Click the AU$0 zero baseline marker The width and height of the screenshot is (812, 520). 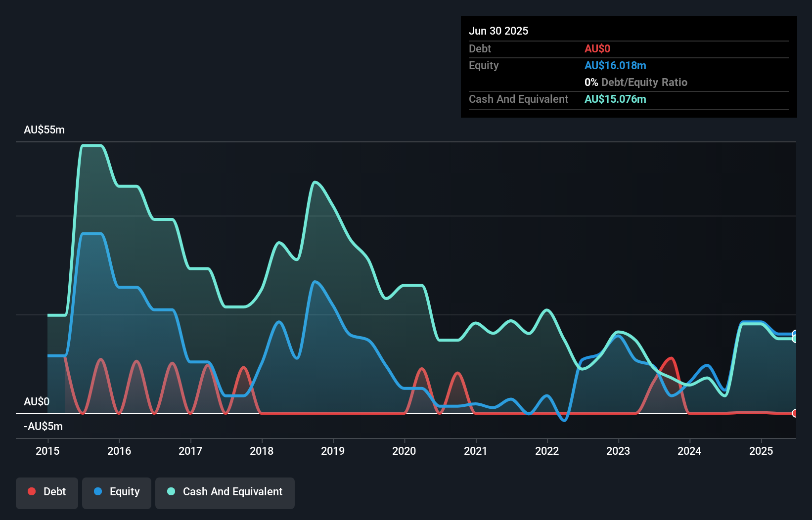37,402
